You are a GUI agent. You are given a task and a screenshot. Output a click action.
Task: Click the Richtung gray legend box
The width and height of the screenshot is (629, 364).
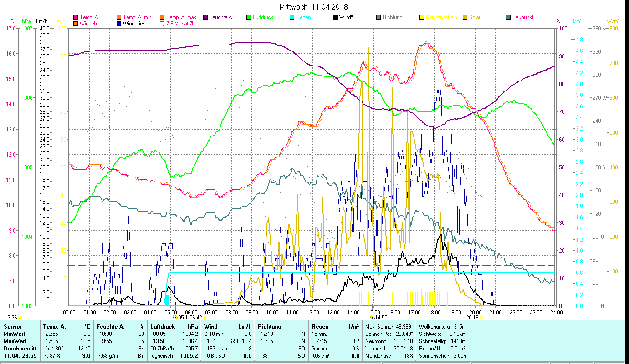(x=378, y=18)
